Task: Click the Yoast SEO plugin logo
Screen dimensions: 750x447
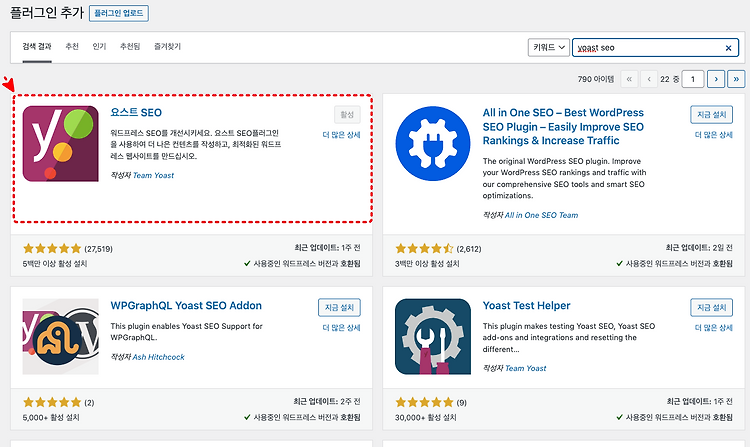Action: point(61,144)
